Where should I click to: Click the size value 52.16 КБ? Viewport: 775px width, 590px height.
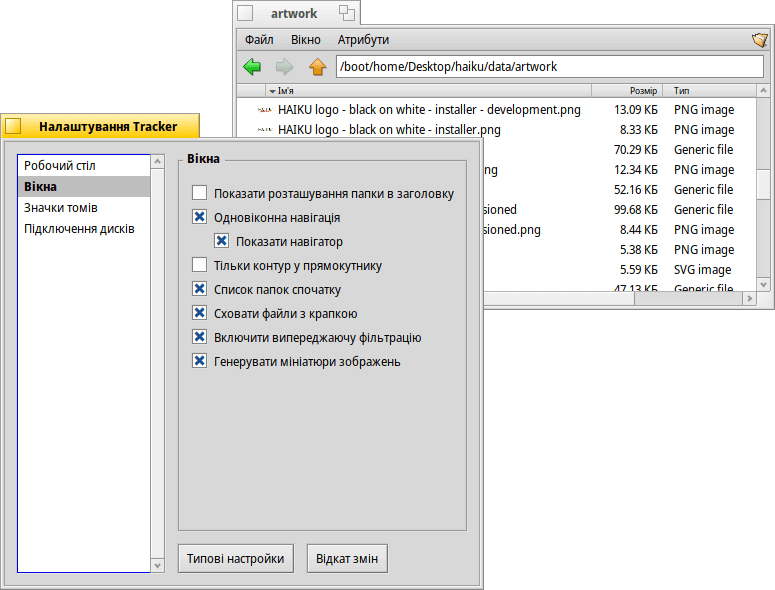pyautogui.click(x=636, y=190)
